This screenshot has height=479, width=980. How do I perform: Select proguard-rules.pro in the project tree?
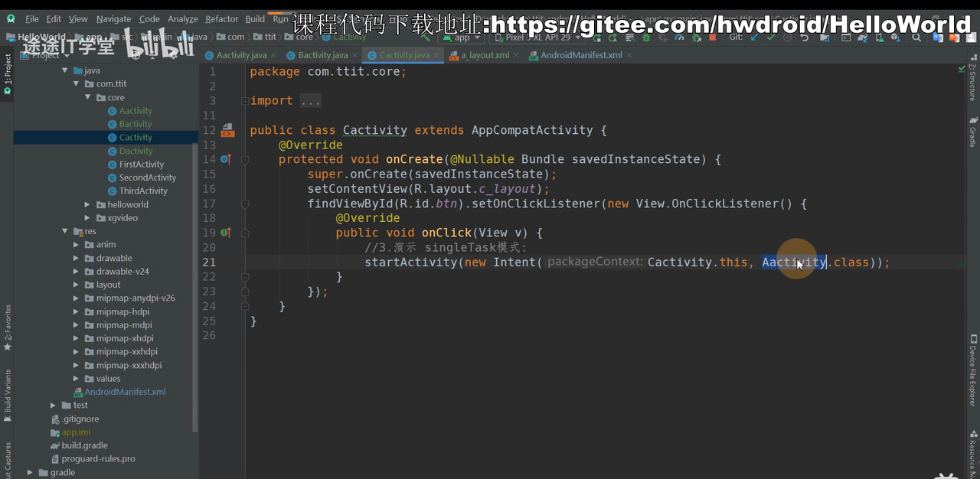pyautogui.click(x=98, y=459)
